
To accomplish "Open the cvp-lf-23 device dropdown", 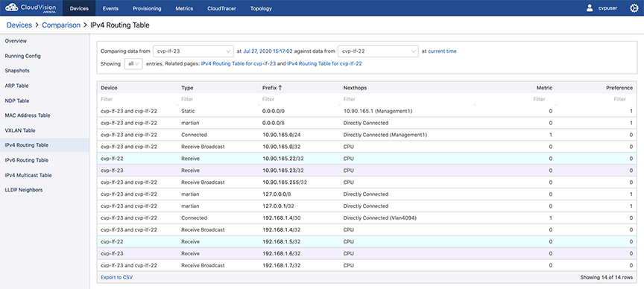I will (193, 51).
